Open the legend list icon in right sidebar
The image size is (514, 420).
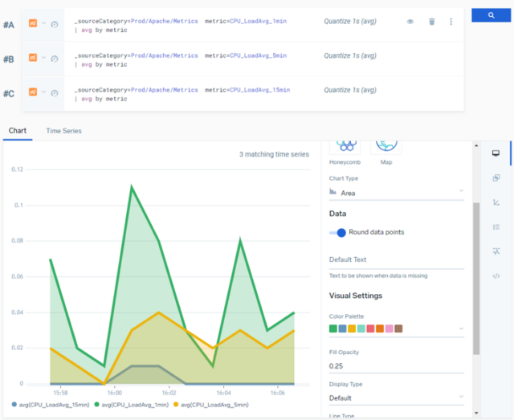point(496,227)
